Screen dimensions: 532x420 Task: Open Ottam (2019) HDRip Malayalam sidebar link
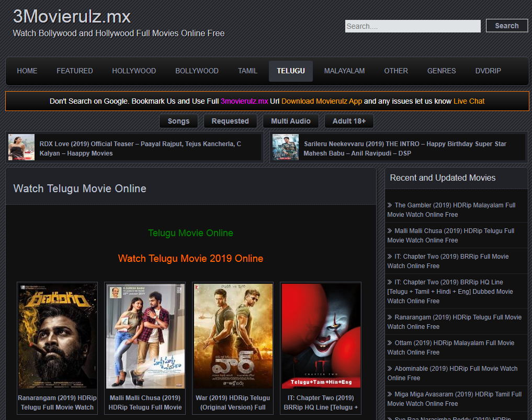point(450,347)
